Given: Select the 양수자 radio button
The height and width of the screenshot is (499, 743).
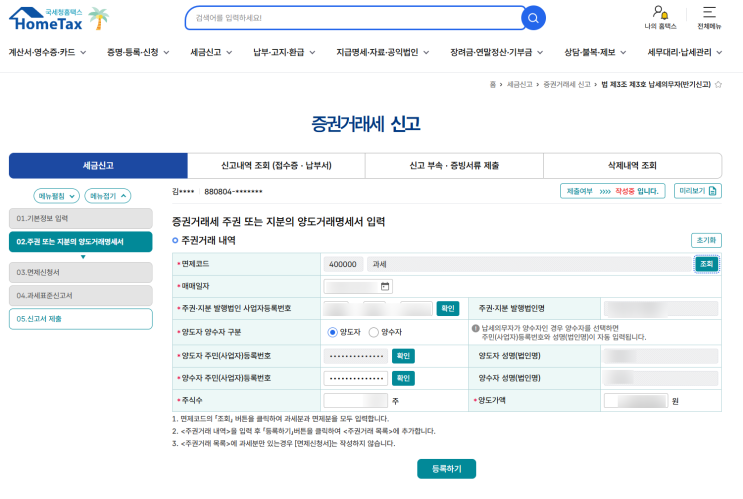Looking at the screenshot, I should (x=373, y=332).
